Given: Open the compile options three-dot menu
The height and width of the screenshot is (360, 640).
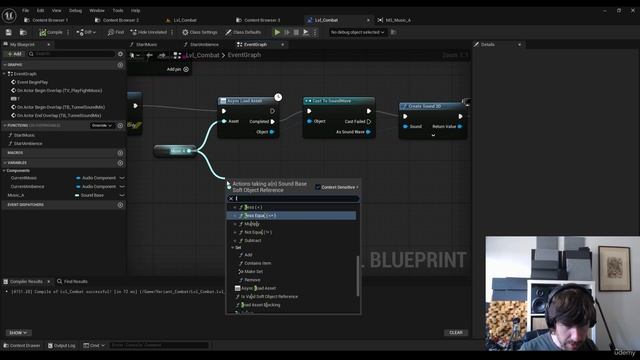Looking at the screenshot, I should pyautogui.click(x=68, y=32).
